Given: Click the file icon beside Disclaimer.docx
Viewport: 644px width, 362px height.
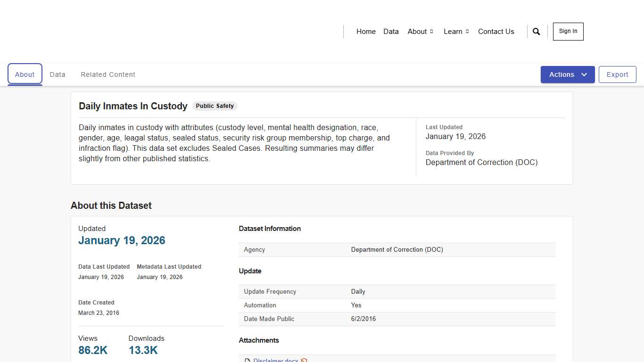Looking at the screenshot, I should click(248, 360).
